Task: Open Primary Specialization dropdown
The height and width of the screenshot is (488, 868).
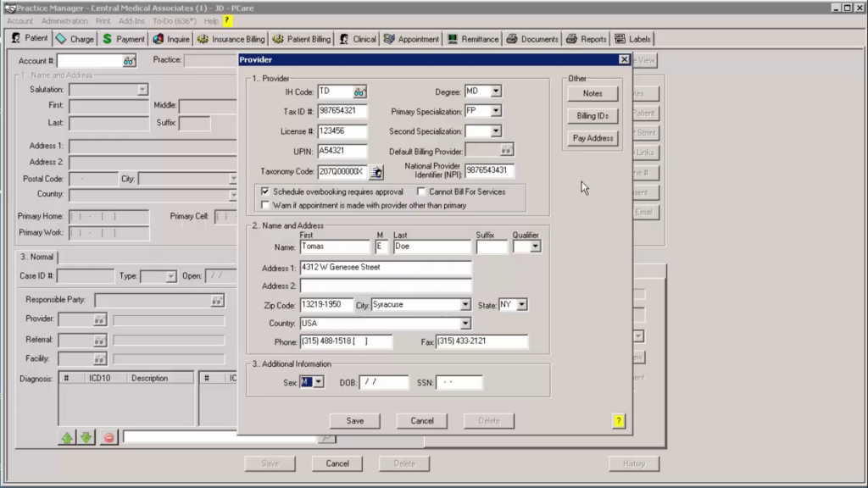Action: (x=496, y=111)
